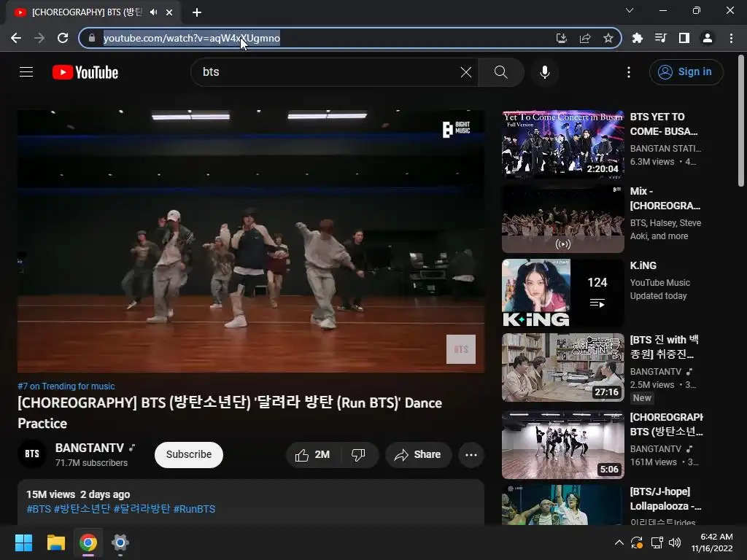
Task: Like the video with thumbs up
Action: coord(312,455)
